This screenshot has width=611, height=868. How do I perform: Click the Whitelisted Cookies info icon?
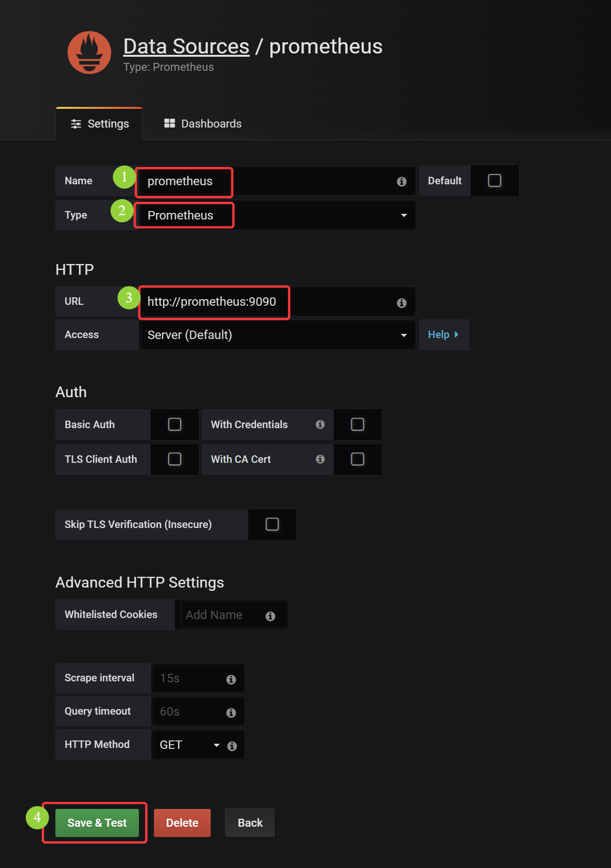[270, 616]
